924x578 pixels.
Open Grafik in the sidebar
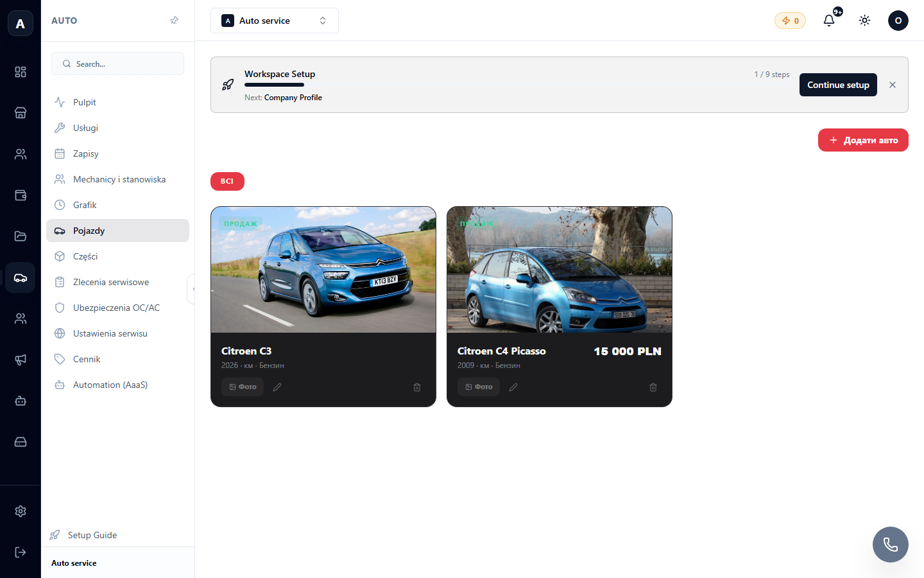pos(117,205)
